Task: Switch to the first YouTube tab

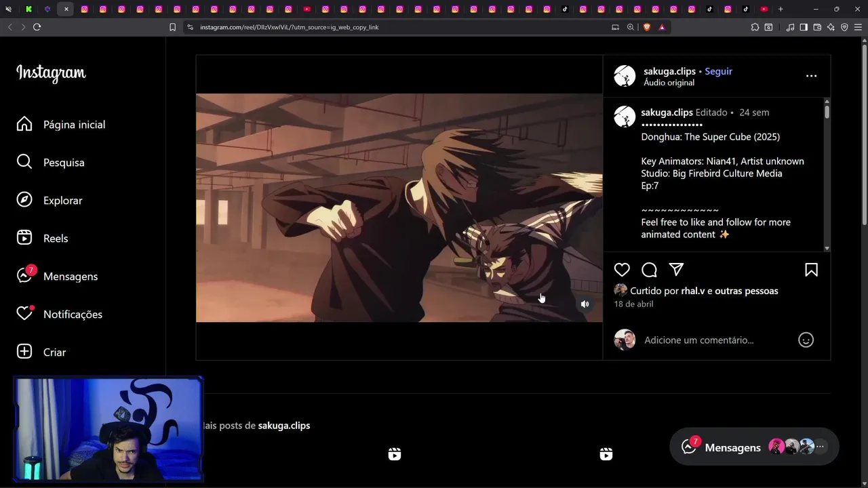Action: pos(307,9)
